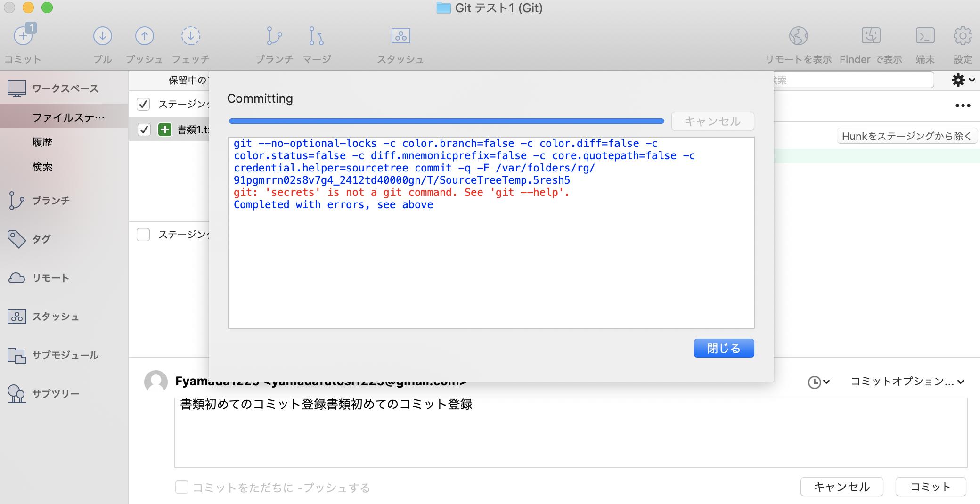
Task: Open タグ section label in sidebar
Action: pyautogui.click(x=41, y=239)
